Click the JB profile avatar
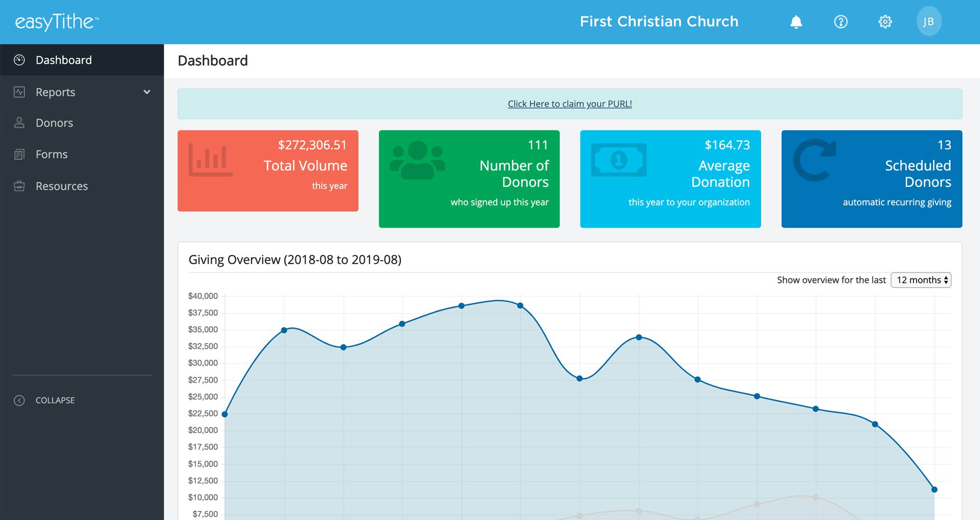The height and width of the screenshot is (520, 980). (929, 21)
